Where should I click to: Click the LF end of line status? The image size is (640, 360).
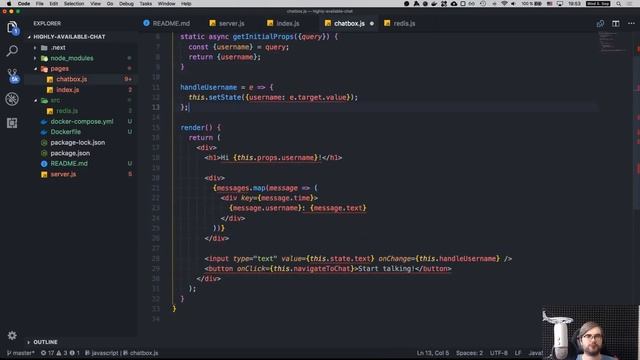click(518, 353)
